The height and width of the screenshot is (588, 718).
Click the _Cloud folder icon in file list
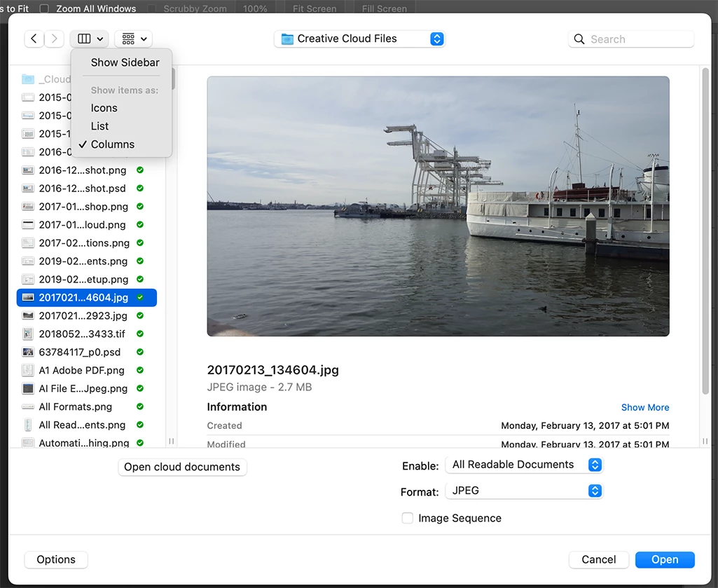[x=28, y=79]
